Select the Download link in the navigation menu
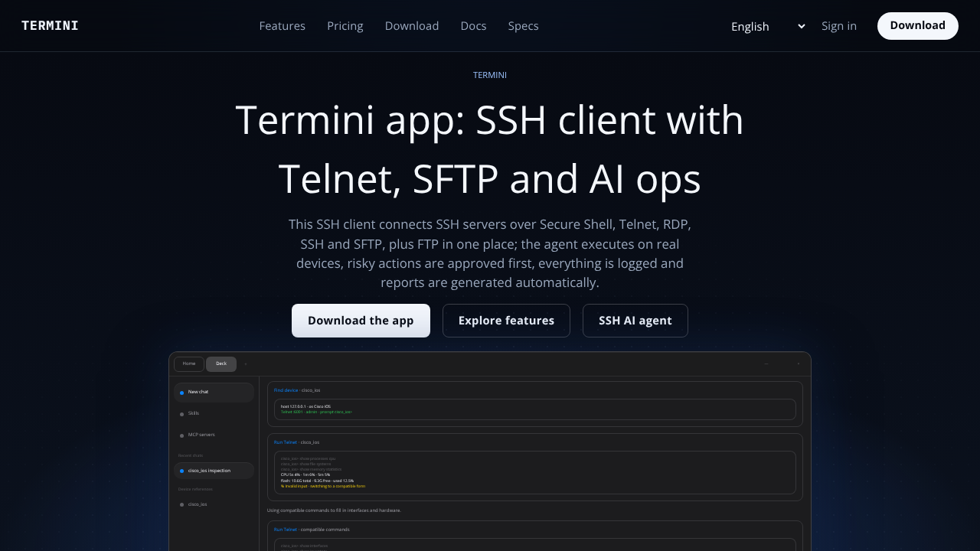The width and height of the screenshot is (980, 551). click(412, 26)
